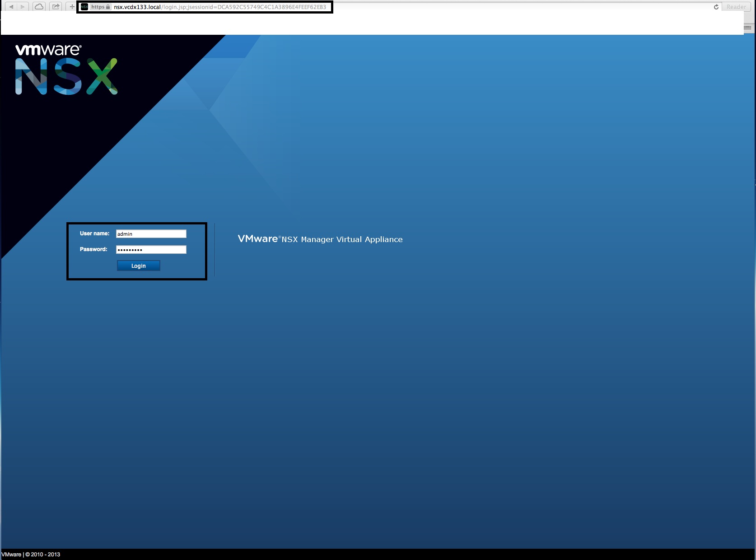The height and width of the screenshot is (560, 756).
Task: Focus the Password input field
Action: [x=151, y=250]
